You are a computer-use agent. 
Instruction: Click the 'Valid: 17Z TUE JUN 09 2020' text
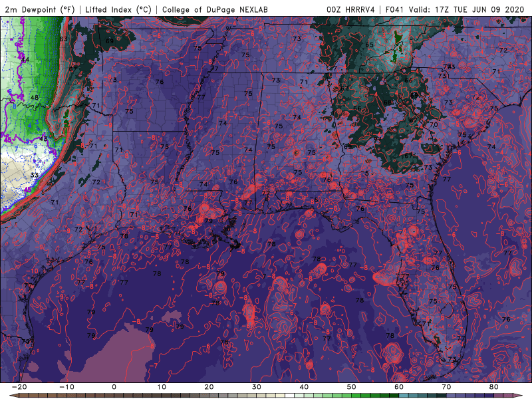(467, 9)
